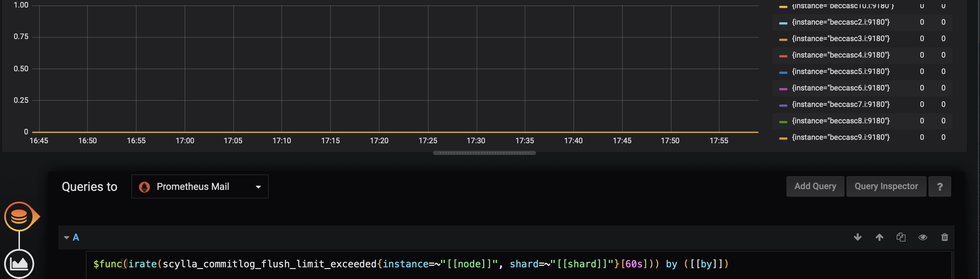
Task: Toggle visibility of query A
Action: (923, 237)
